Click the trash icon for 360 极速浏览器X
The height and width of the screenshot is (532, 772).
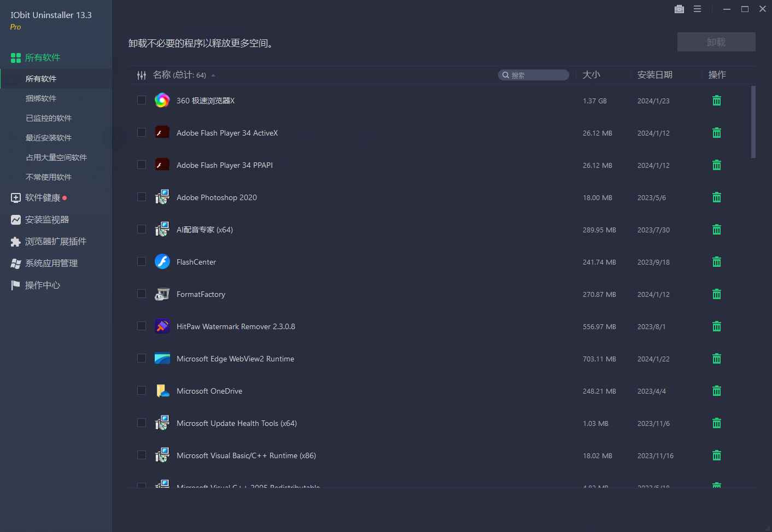tap(716, 101)
